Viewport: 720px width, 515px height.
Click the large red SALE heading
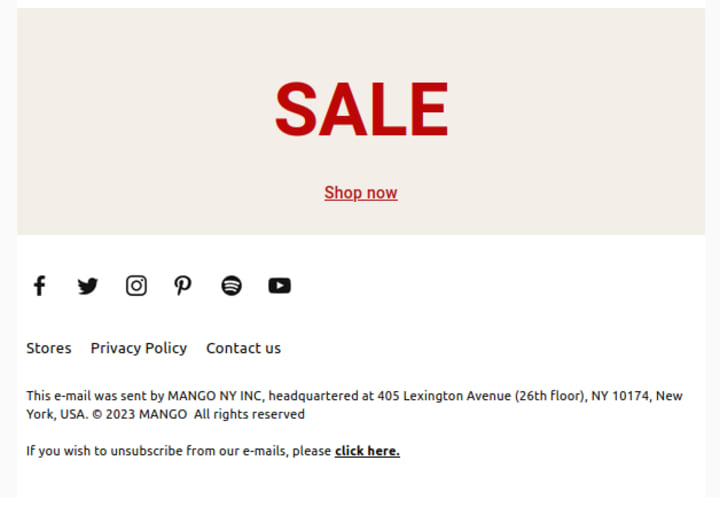(x=361, y=109)
